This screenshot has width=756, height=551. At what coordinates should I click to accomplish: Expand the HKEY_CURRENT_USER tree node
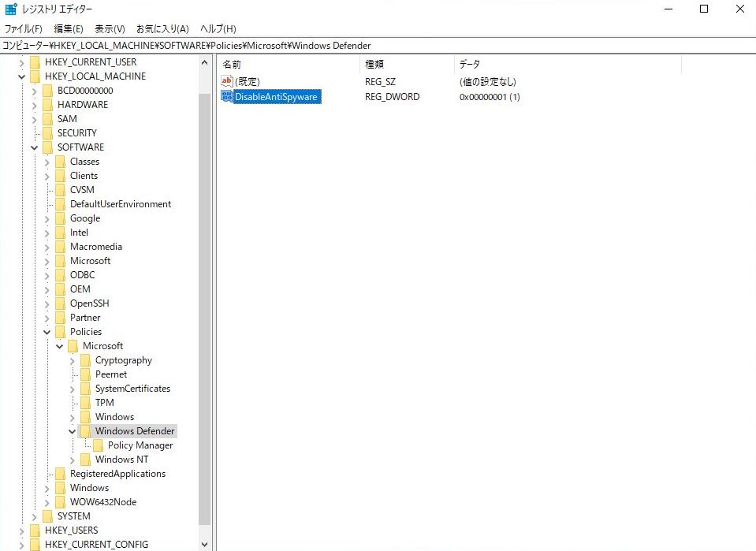pos(22,63)
